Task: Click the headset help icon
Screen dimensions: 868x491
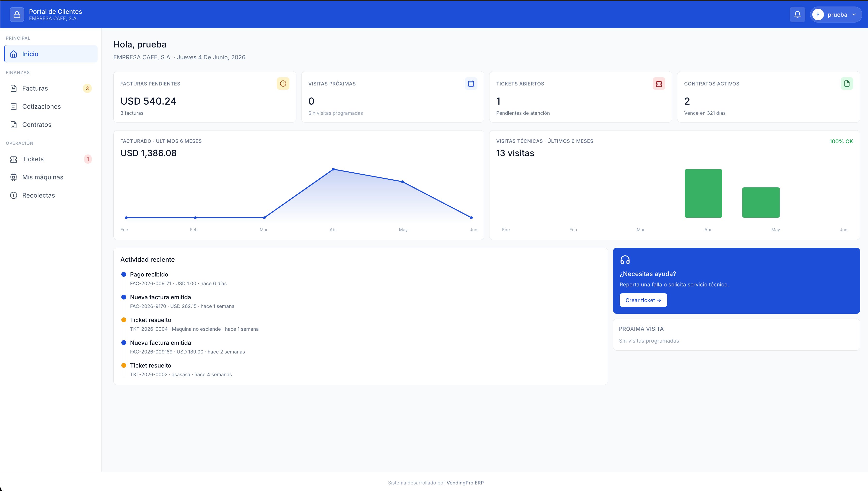Action: coord(625,260)
